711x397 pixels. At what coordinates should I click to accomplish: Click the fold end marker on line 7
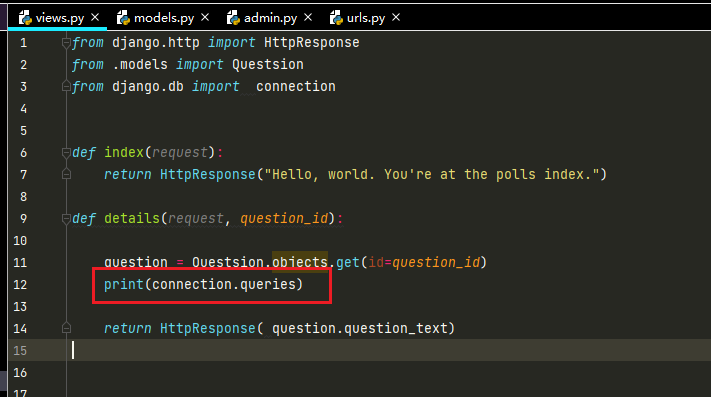coord(66,174)
